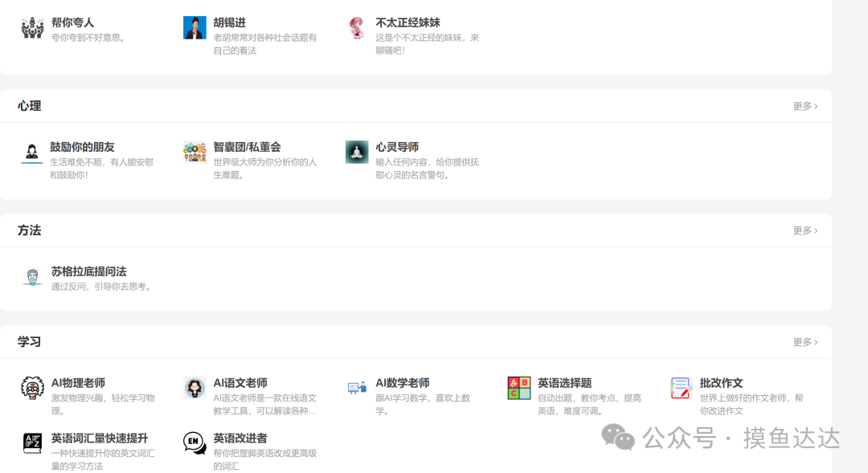Open the AI物理老师 icon
Screen dimensions: 868x473
pyautogui.click(x=32, y=388)
